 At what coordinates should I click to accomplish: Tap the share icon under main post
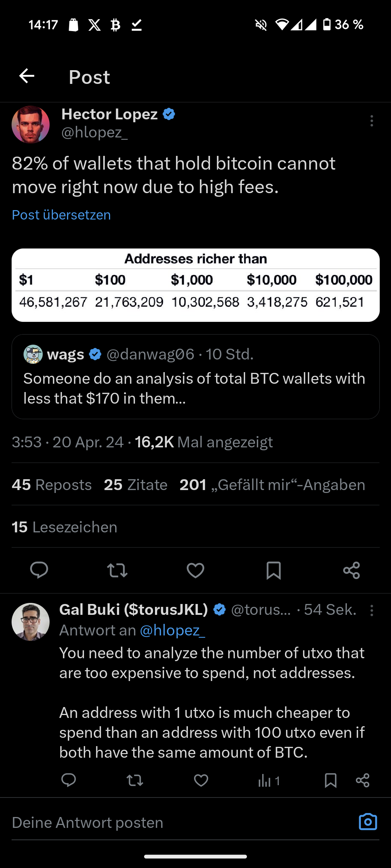click(352, 570)
